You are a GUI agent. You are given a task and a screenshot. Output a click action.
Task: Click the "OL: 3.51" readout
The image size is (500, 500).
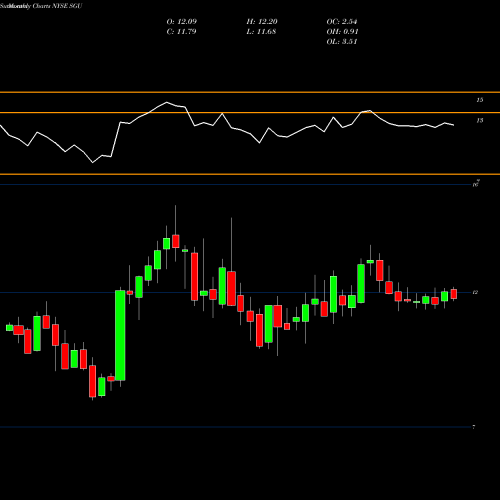(342, 42)
